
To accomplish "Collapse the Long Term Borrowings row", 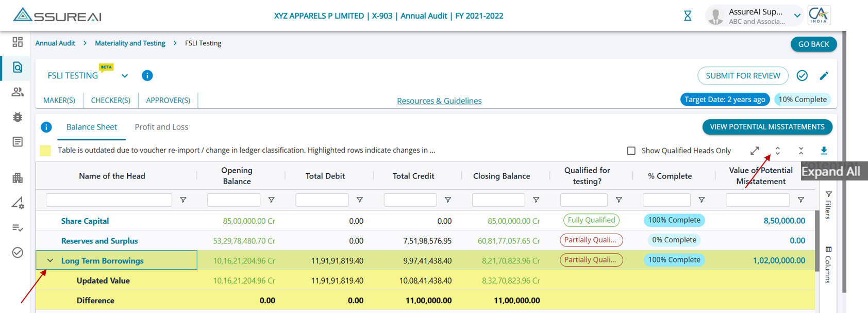I will click(50, 260).
